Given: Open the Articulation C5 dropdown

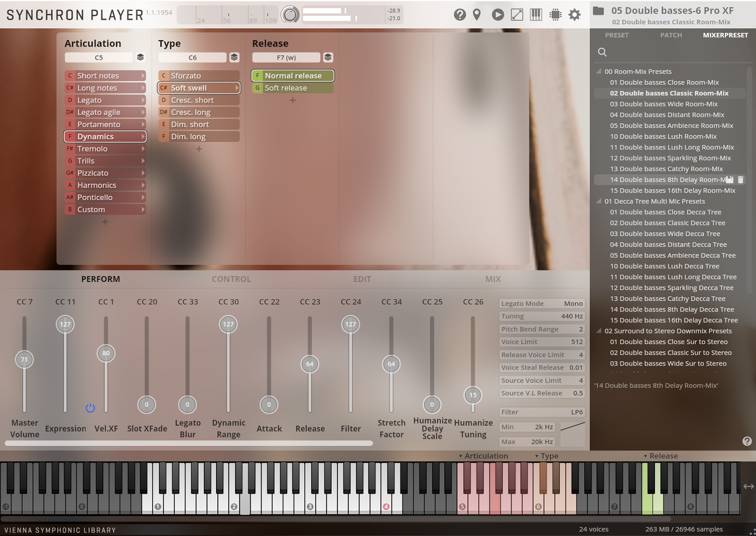Looking at the screenshot, I should pyautogui.click(x=99, y=57).
